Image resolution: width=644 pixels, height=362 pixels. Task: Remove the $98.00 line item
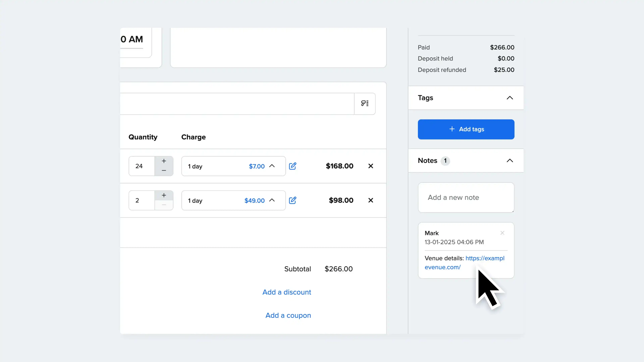point(370,200)
